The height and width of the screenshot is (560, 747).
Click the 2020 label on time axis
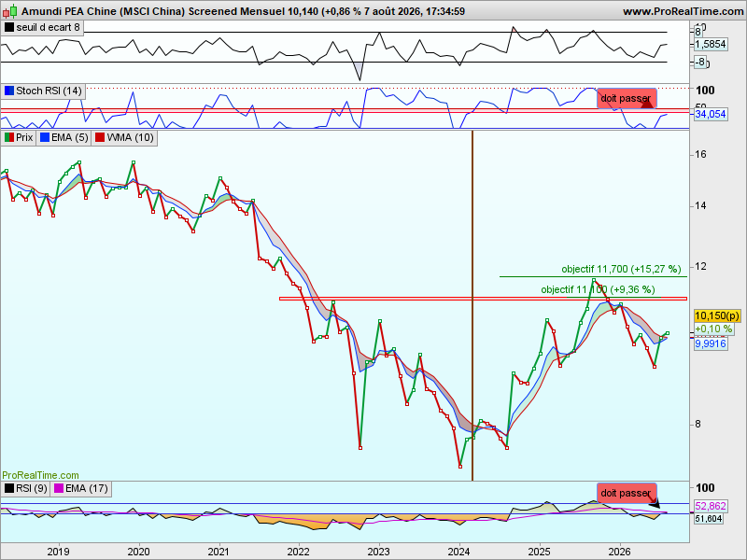click(x=138, y=552)
